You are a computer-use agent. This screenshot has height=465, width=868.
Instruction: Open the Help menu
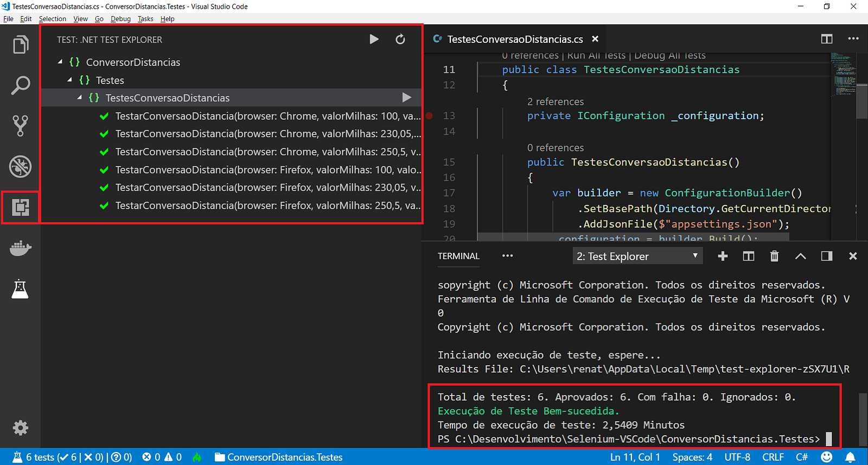167,18
